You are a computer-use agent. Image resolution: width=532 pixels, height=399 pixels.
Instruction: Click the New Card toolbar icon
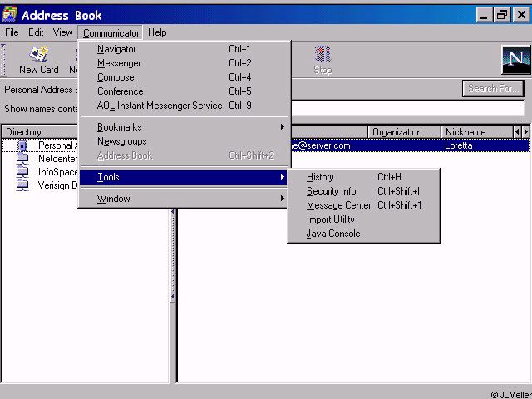[39, 60]
